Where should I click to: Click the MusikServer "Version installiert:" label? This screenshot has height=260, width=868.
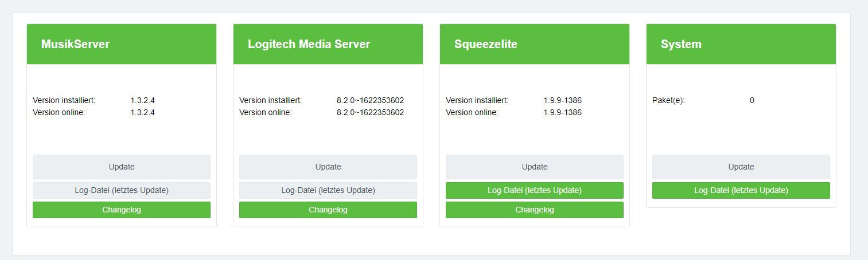pos(64,100)
